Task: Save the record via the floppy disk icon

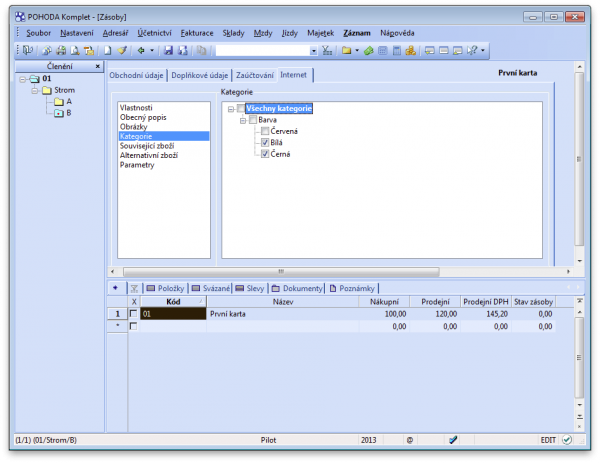Action: pos(168,50)
